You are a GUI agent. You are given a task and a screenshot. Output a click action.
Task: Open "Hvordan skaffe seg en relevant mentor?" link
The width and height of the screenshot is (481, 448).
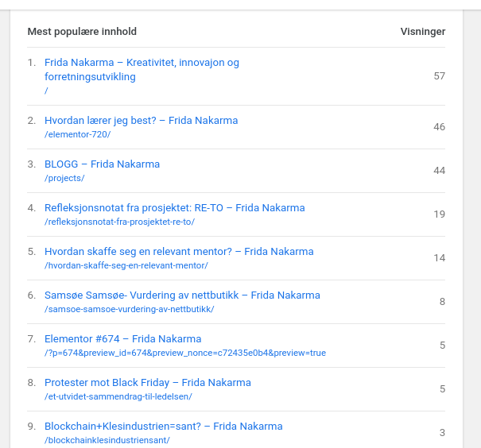[179, 252]
